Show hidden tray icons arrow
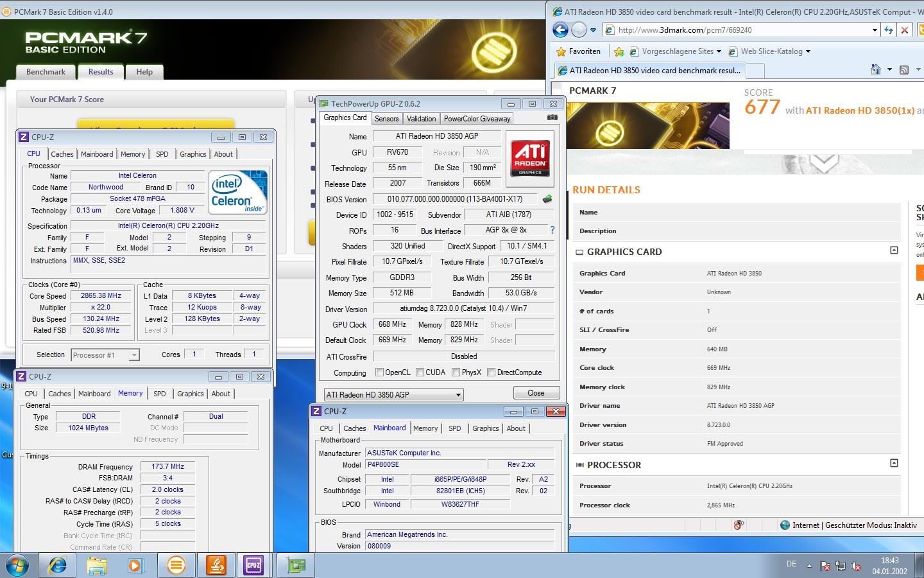Image resolution: width=924 pixels, height=578 pixels. tap(809, 566)
